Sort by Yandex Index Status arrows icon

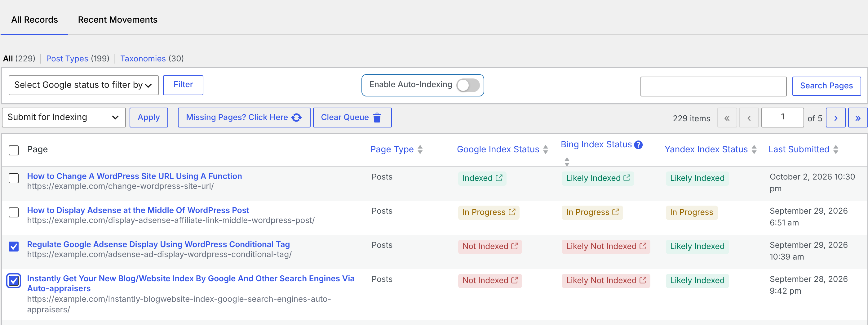[754, 149]
